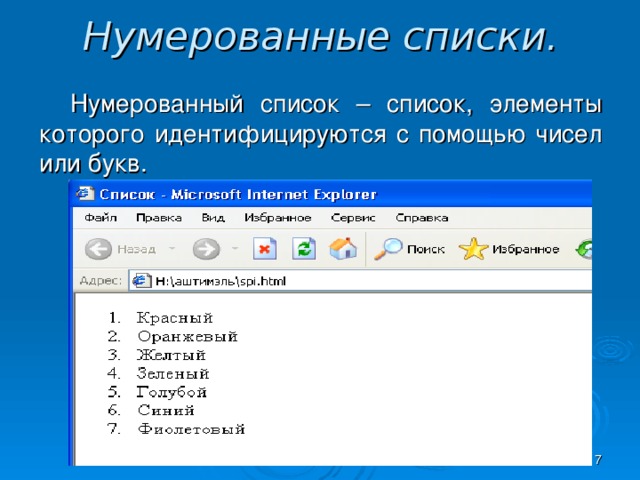Expand the Forward button history dropdown arrow
The height and width of the screenshot is (480, 640).
coord(235,249)
